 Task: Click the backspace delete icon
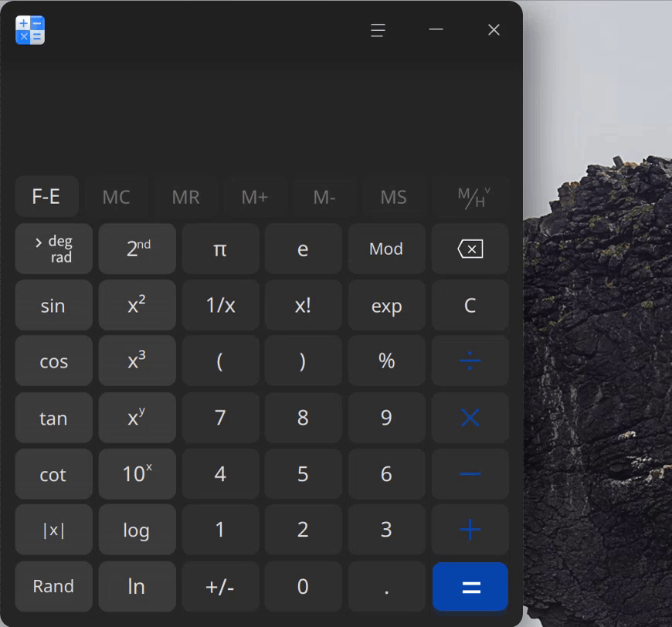click(x=470, y=249)
